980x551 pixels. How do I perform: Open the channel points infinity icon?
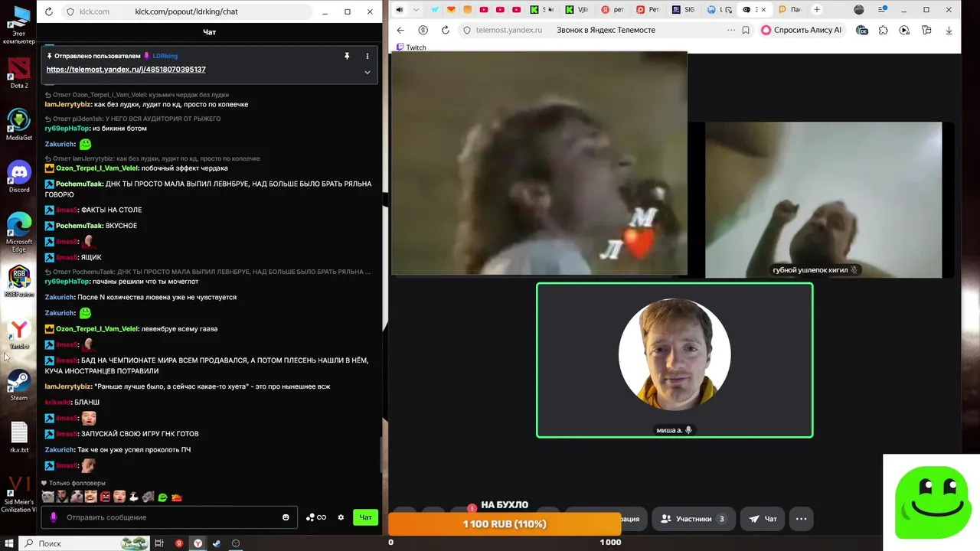click(316, 517)
